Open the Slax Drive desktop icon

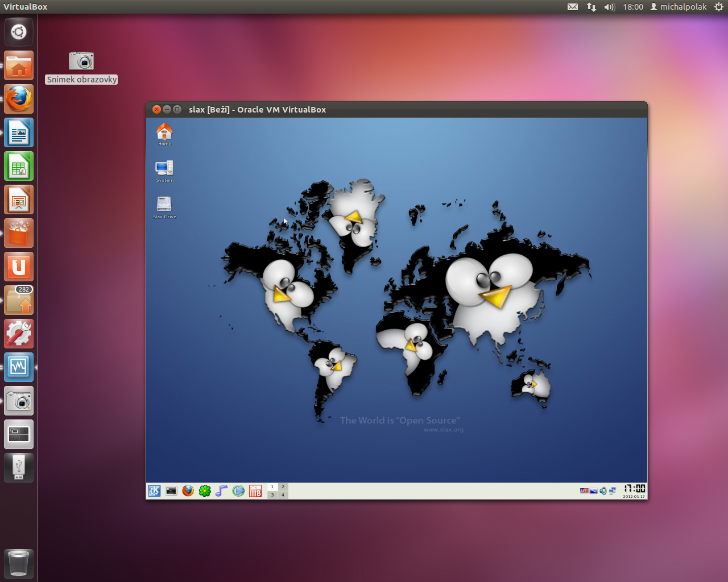click(x=164, y=205)
